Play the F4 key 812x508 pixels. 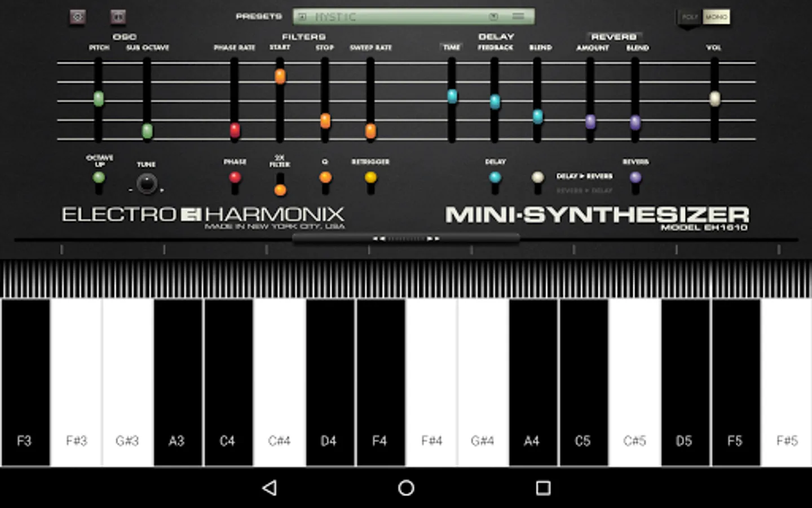381,383
